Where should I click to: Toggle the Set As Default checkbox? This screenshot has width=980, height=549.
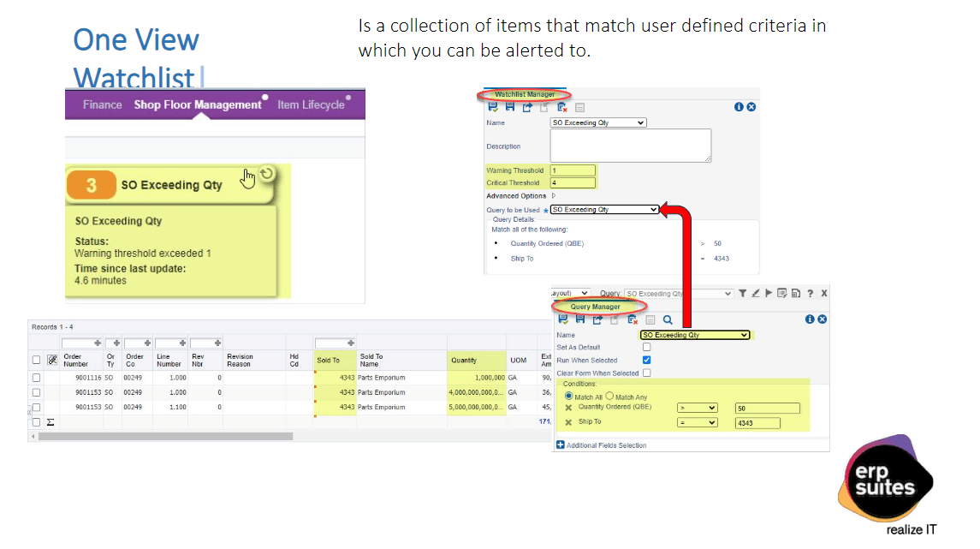(x=647, y=347)
